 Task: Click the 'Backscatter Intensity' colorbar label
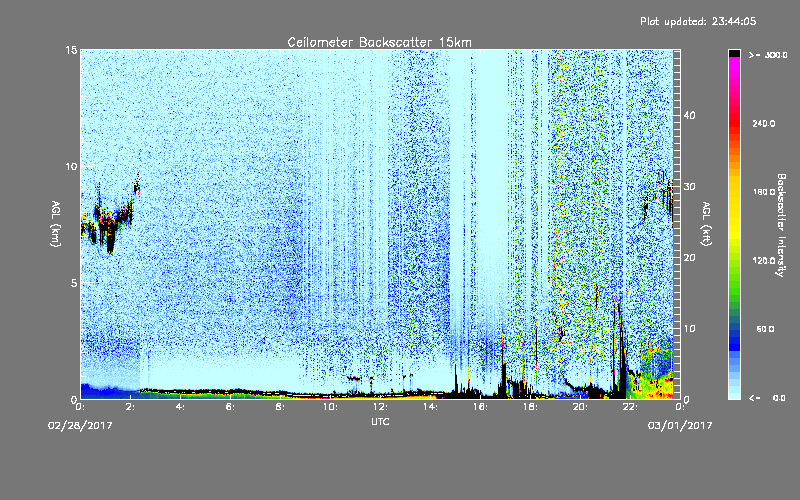pos(781,224)
